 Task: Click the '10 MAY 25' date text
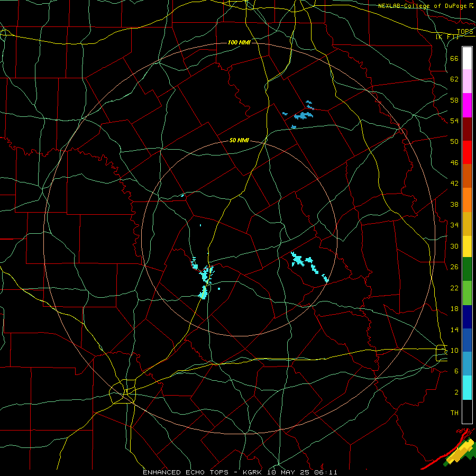289,472
